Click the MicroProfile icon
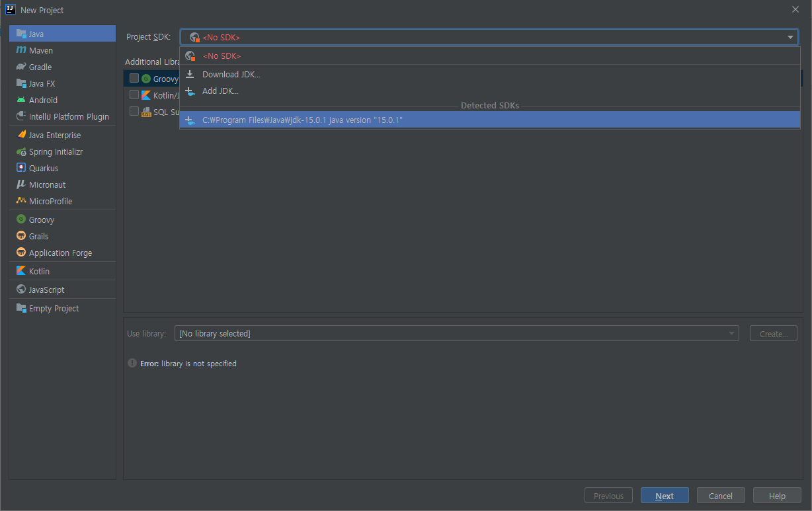Screen dimensions: 812x511 tap(21, 201)
